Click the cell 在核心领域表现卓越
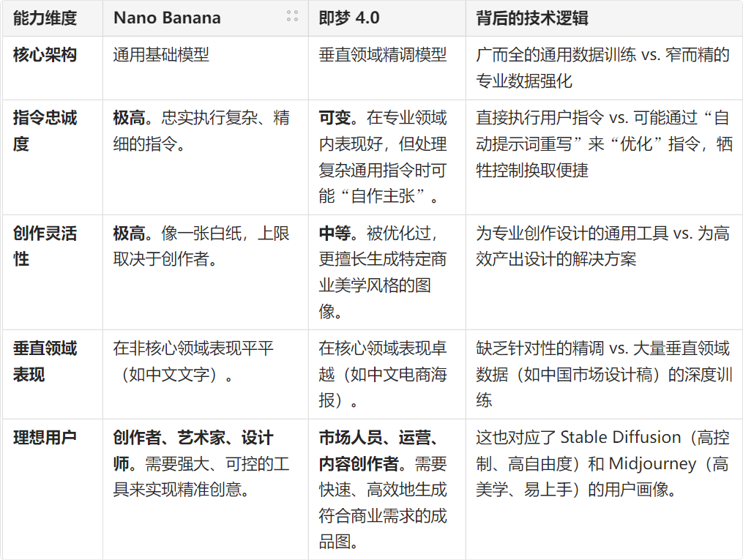The height and width of the screenshot is (560, 743). coord(387,374)
